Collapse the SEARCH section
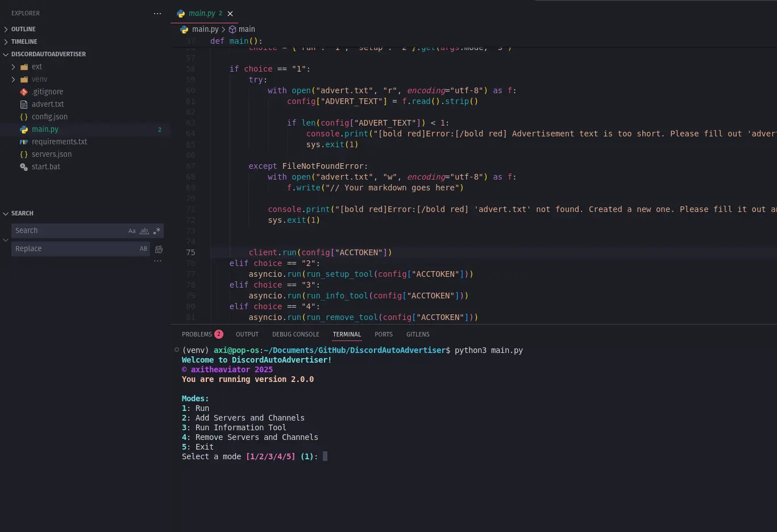 pos(22,213)
